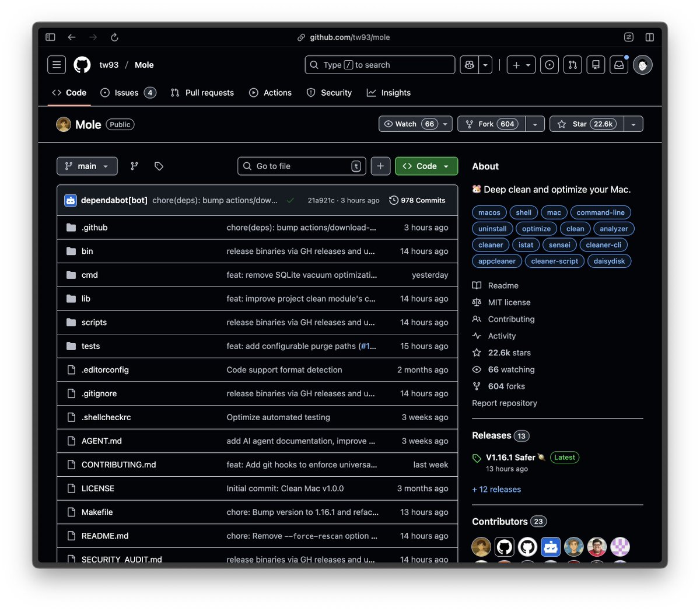
Task: Focus the Type / to search box
Action: click(380, 65)
